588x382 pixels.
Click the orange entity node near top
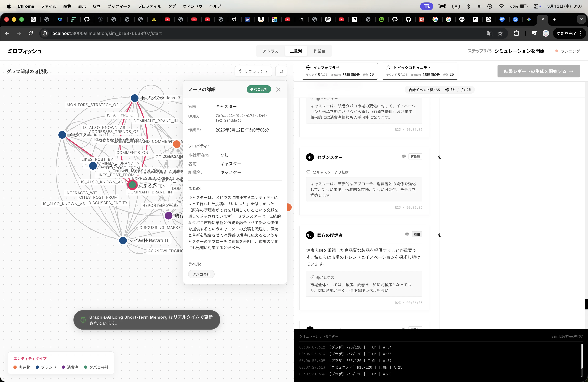pyautogui.click(x=177, y=144)
